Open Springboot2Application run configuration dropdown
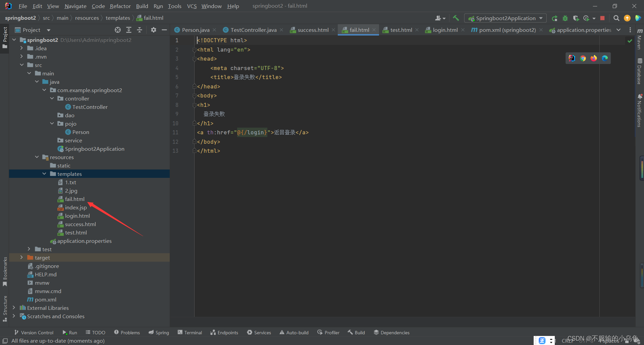 505,18
